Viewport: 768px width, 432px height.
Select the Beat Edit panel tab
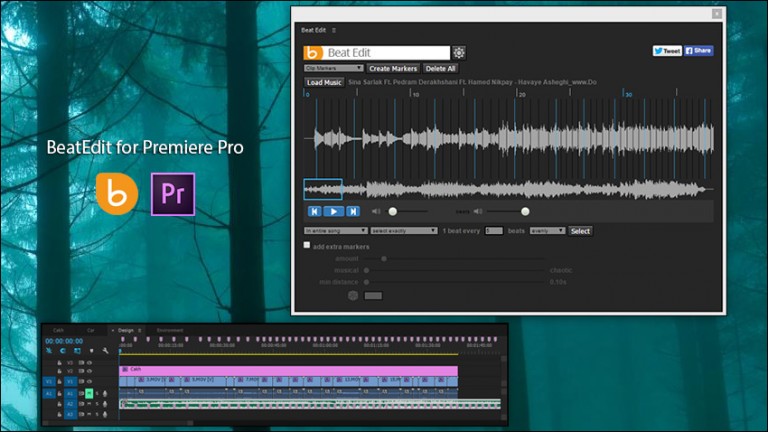point(315,31)
